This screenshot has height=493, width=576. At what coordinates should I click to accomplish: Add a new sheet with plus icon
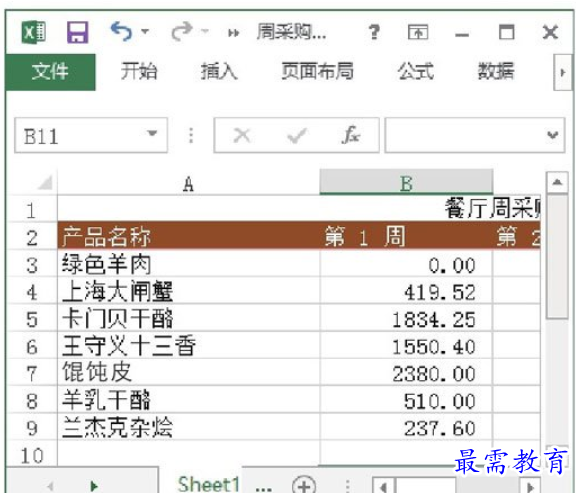tap(304, 485)
